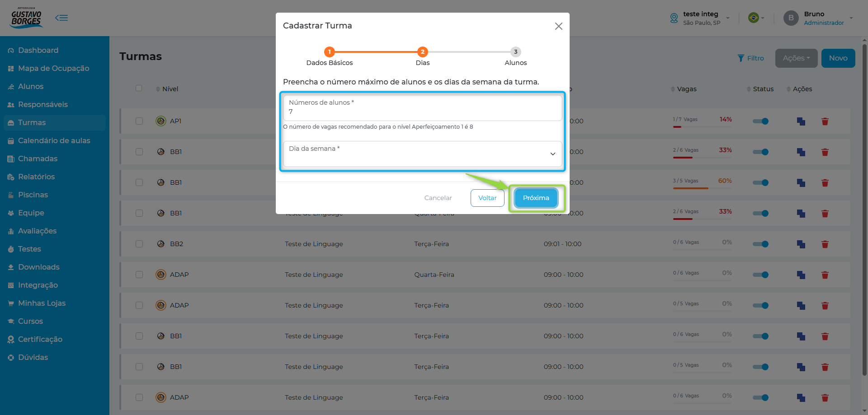Delete the AP1 class with trash icon
This screenshot has height=415, width=868.
pos(825,121)
